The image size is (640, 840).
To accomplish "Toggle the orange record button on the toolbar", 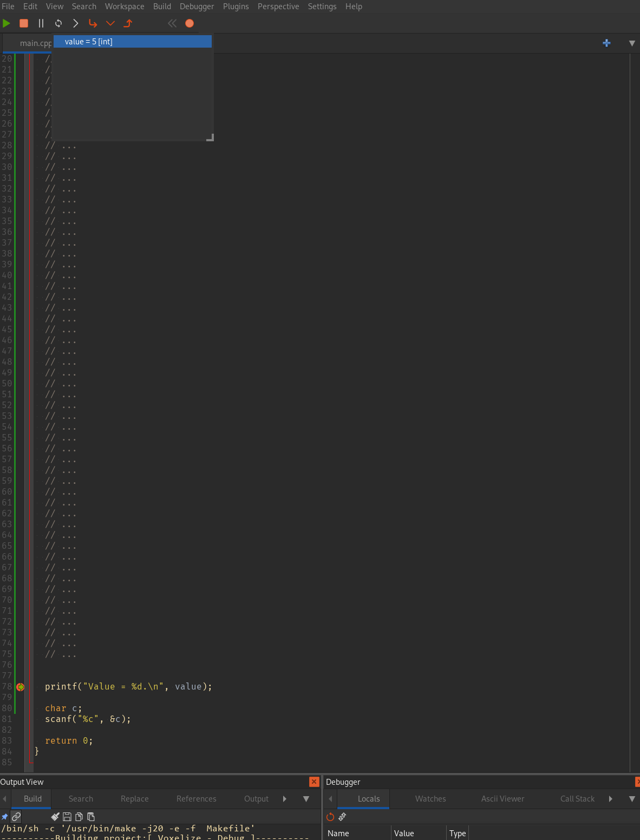I will point(190,23).
